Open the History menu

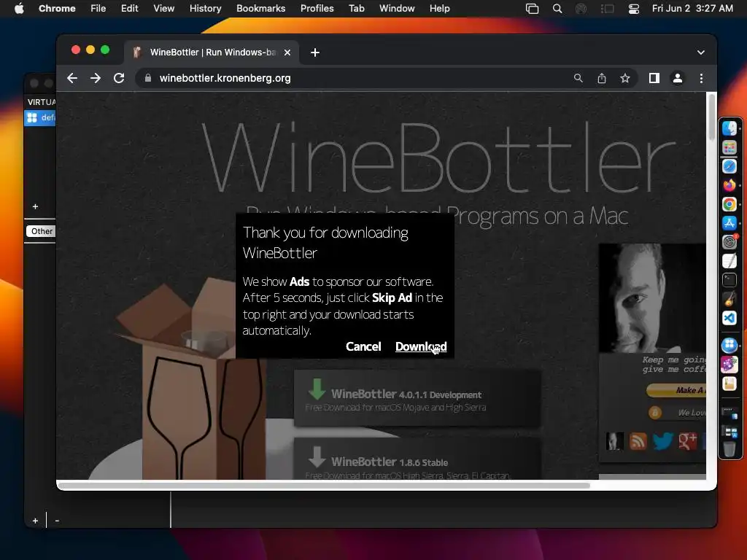[x=205, y=9]
